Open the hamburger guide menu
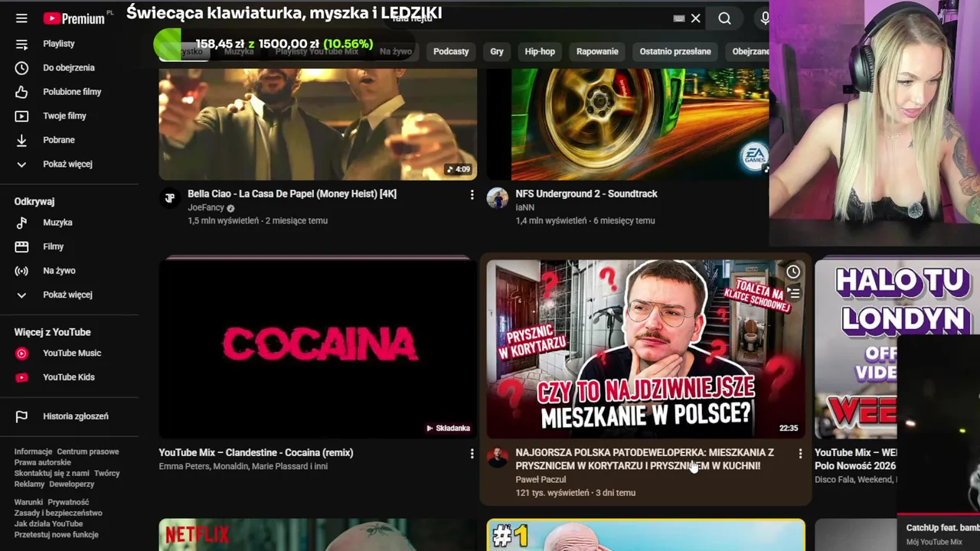980x551 pixels. (x=21, y=18)
